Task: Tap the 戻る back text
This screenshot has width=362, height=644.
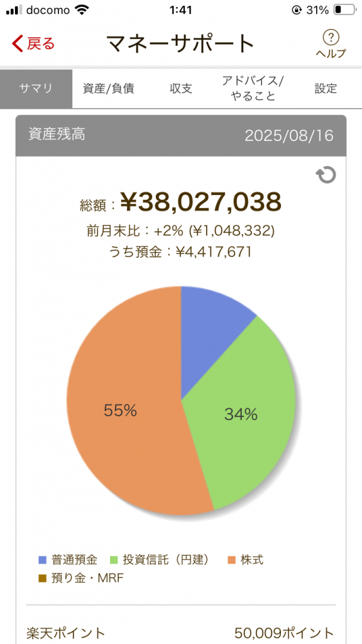Action: [x=41, y=43]
